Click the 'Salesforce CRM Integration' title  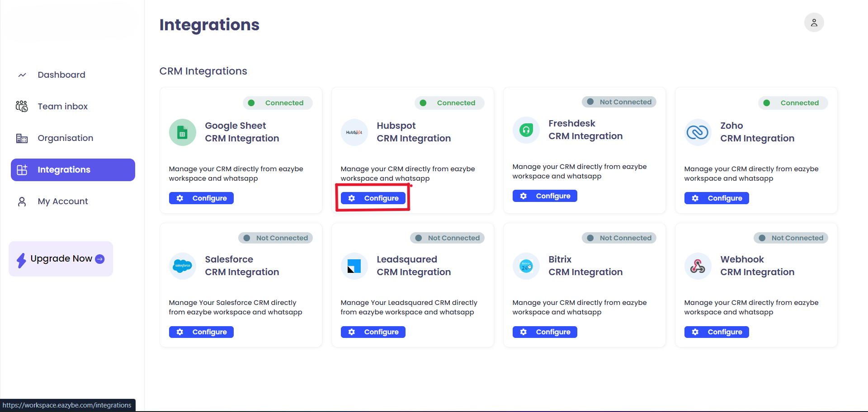click(x=242, y=266)
